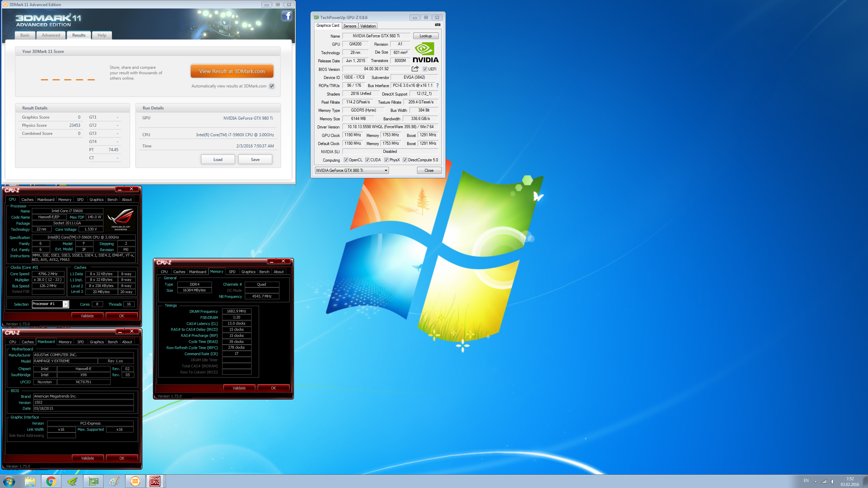Screen dimensions: 868x488
Task: Switch to GPU-Z via taskbar icon
Action: click(93, 481)
